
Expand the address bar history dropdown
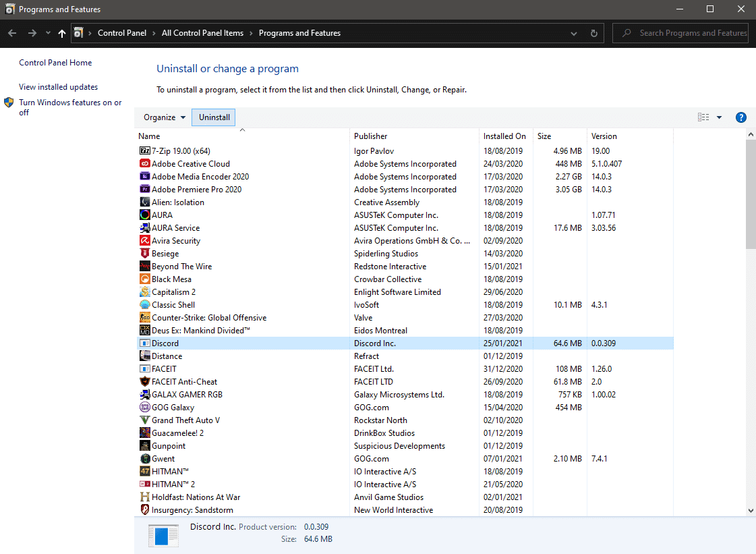click(x=574, y=33)
